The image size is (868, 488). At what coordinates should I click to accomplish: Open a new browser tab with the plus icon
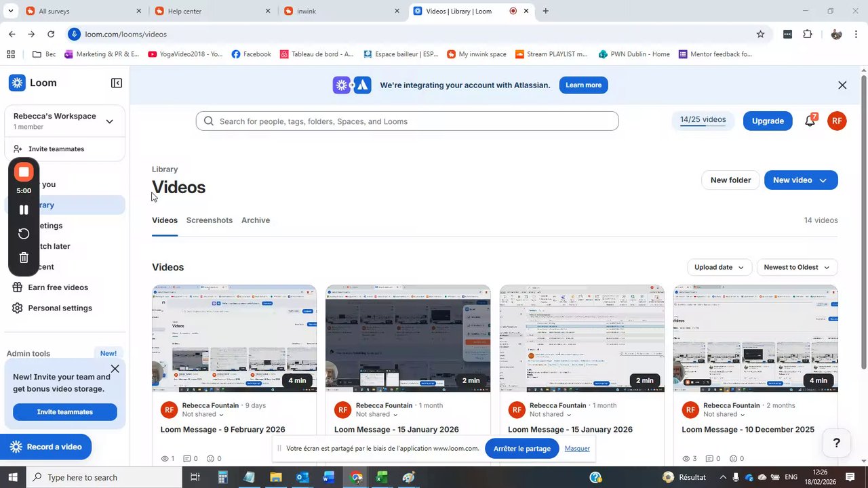pos(545,11)
